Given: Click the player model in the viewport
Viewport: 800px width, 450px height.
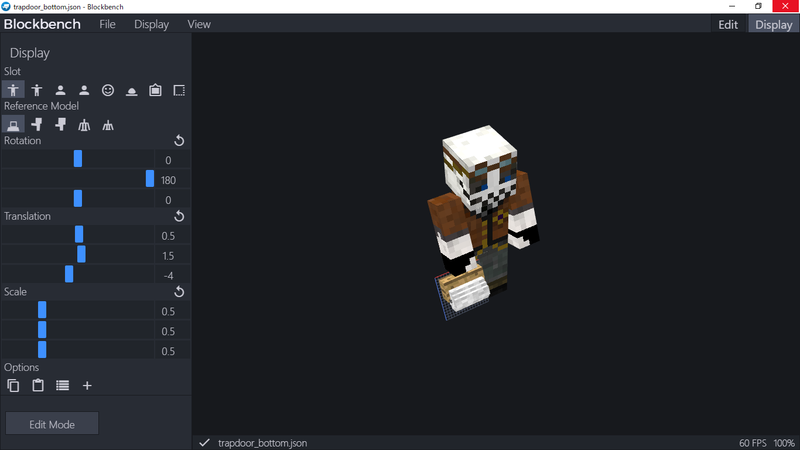Looking at the screenshot, I should coord(482,209).
